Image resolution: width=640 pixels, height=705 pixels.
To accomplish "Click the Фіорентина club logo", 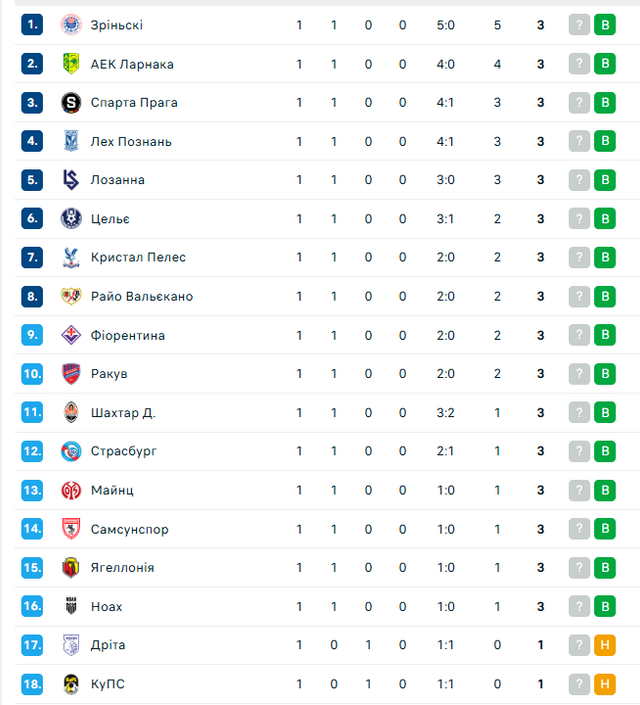I will (71, 335).
